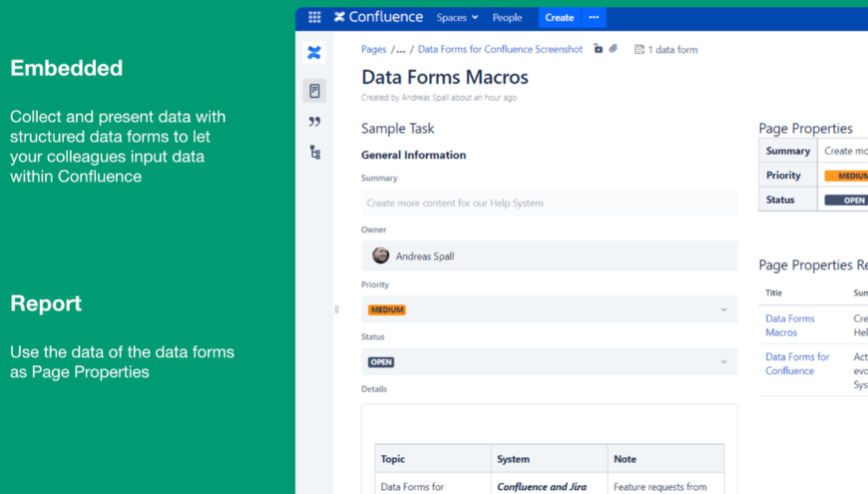Open the 'Data Forms Macros' report link

(789, 325)
